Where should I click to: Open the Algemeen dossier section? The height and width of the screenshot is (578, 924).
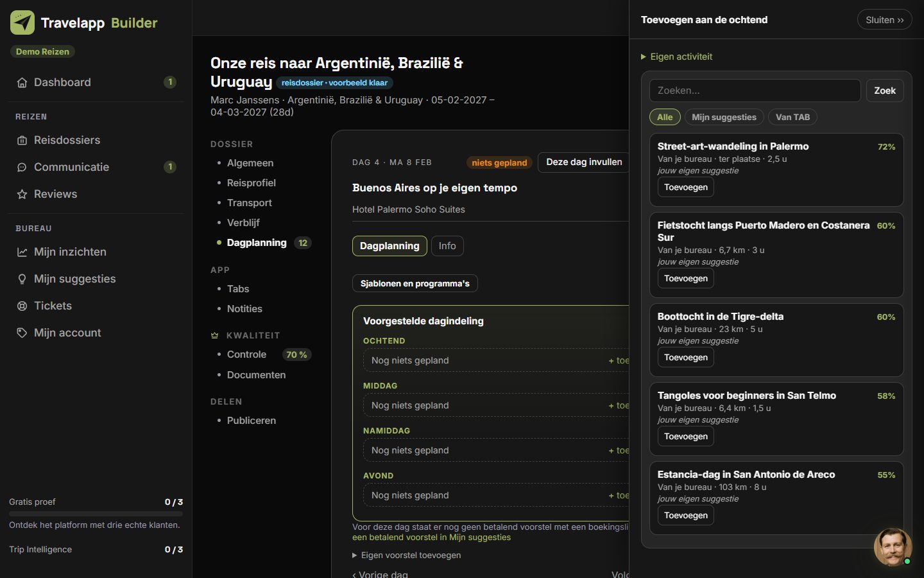click(x=250, y=163)
